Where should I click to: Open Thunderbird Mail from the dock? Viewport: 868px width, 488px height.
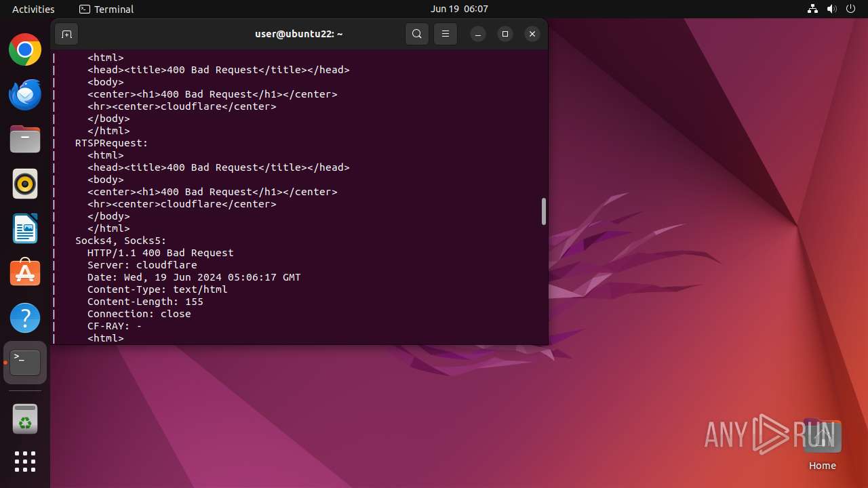pyautogui.click(x=25, y=94)
